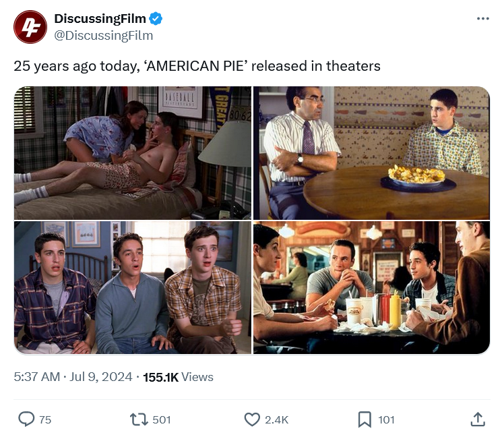Screen dimensions: 504x439
Task: Like the post with the heart icon
Action: (x=252, y=419)
